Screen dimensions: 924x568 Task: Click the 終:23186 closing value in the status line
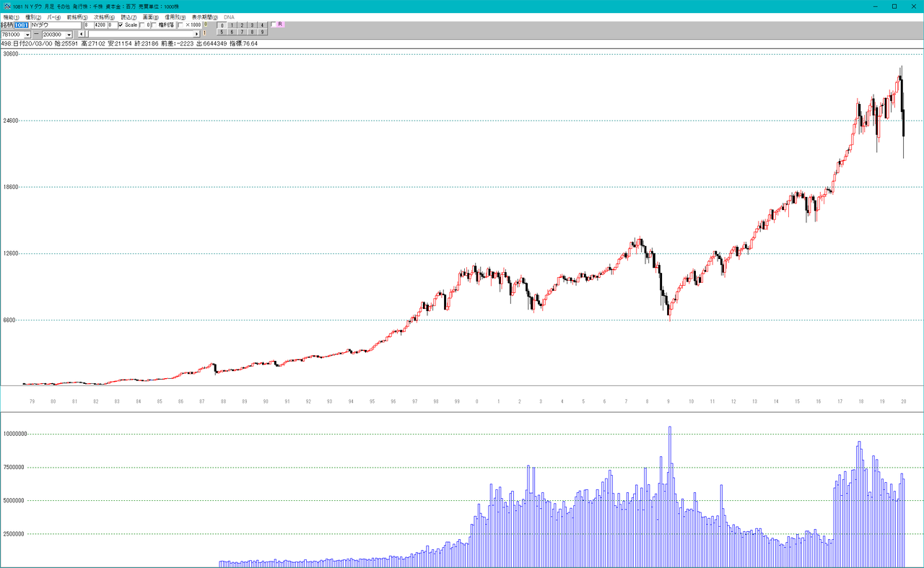pyautogui.click(x=147, y=43)
